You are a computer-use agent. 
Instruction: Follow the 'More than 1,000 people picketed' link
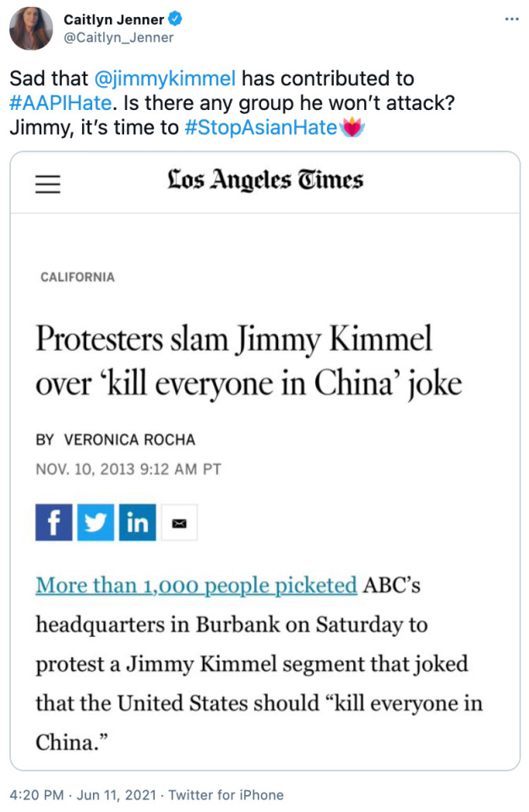pos(196,585)
